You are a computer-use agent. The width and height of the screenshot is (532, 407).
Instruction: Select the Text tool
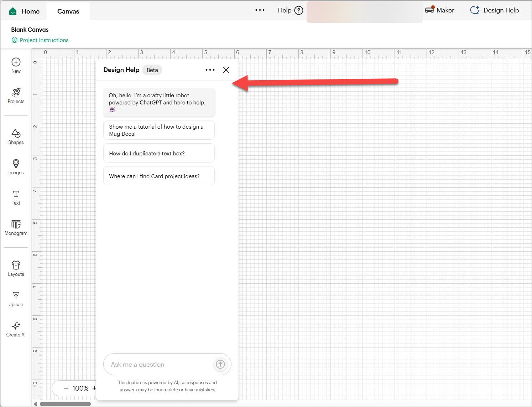point(16,194)
